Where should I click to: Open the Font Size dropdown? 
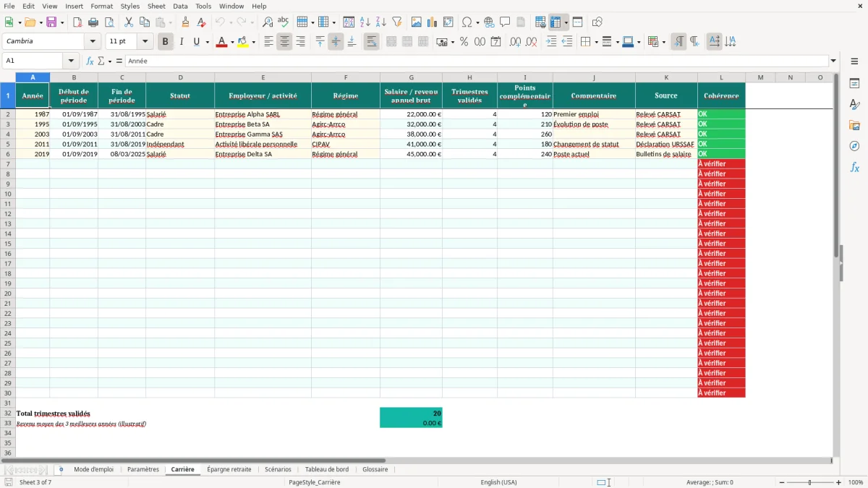pyautogui.click(x=145, y=42)
